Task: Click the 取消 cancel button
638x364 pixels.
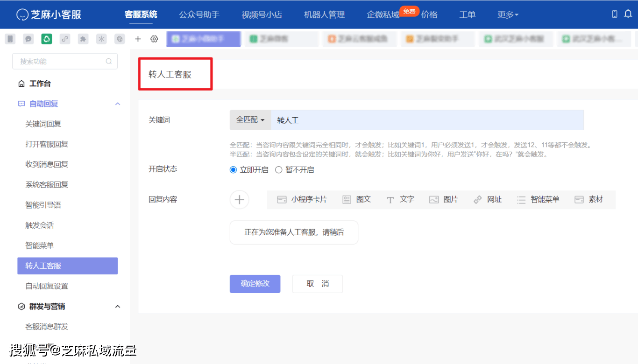Action: pyautogui.click(x=317, y=284)
